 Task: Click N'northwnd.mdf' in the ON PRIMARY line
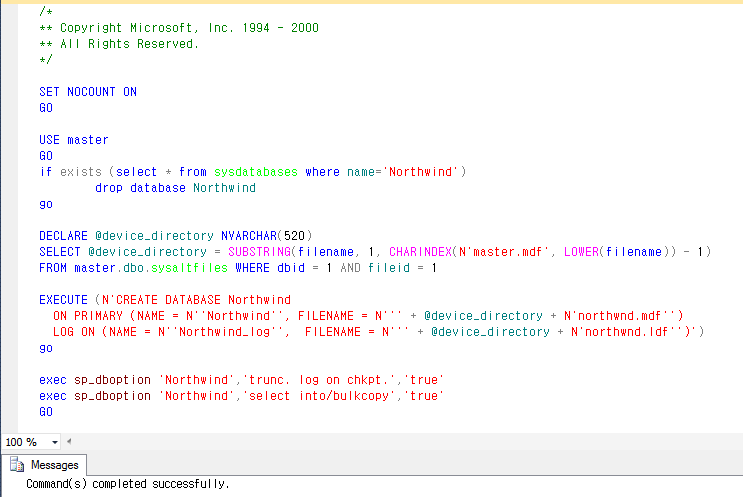pos(619,316)
